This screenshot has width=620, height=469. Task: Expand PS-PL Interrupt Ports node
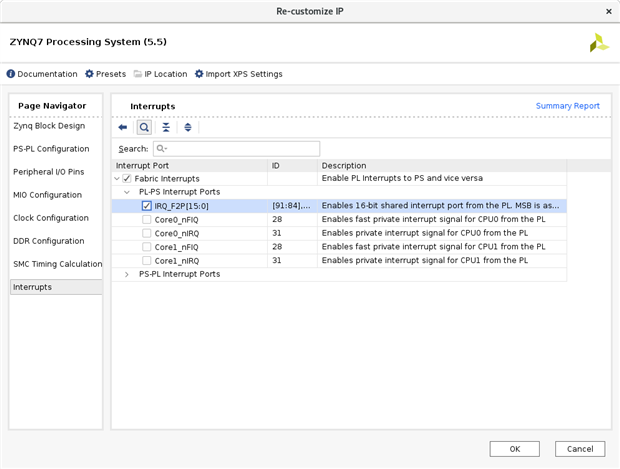click(127, 274)
